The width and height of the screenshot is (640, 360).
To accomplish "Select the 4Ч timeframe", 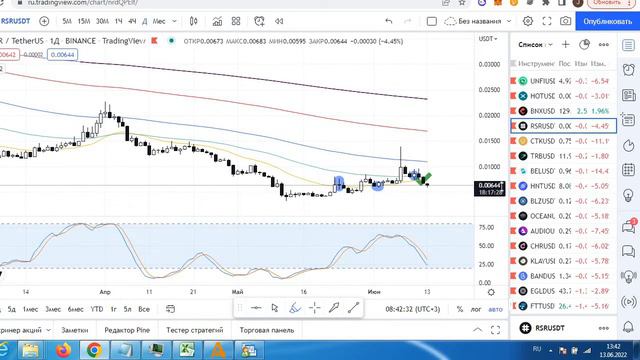I will pyautogui.click(x=132, y=21).
